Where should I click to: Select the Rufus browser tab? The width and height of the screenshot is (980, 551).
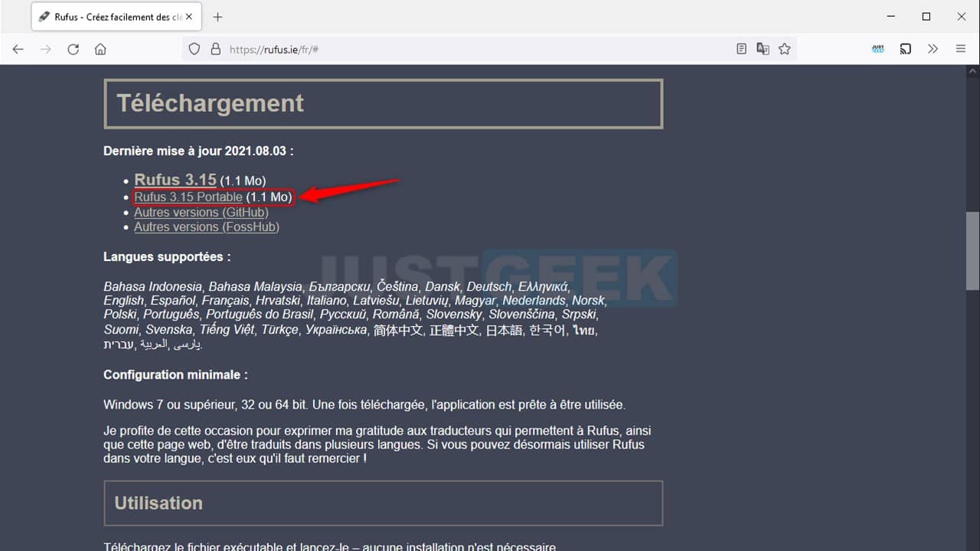116,17
